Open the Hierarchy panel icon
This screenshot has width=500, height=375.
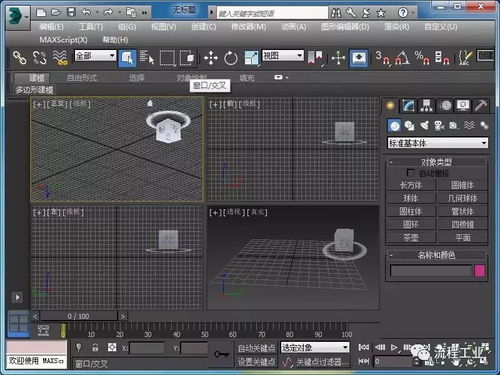[426, 106]
